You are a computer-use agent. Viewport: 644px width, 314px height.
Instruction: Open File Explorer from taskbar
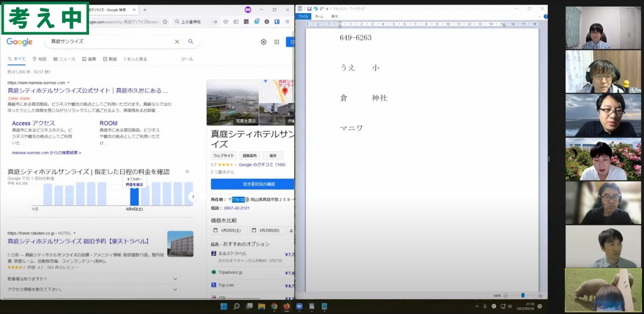coord(262,306)
